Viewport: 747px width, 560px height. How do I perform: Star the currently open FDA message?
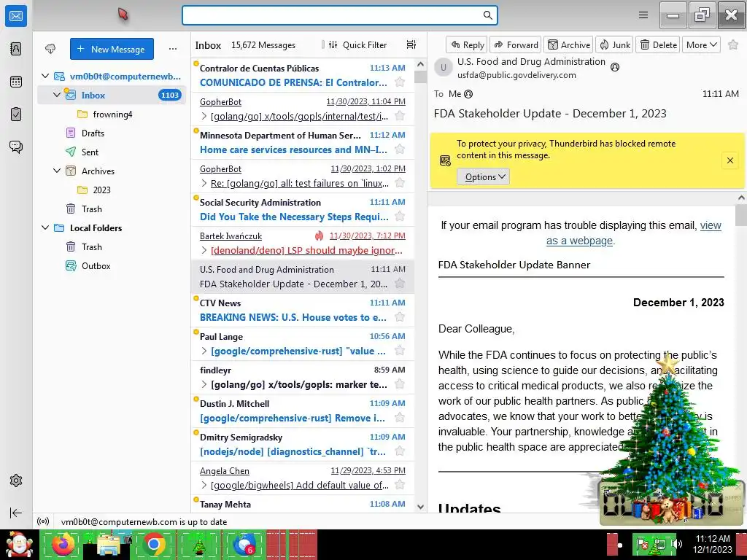coord(733,44)
